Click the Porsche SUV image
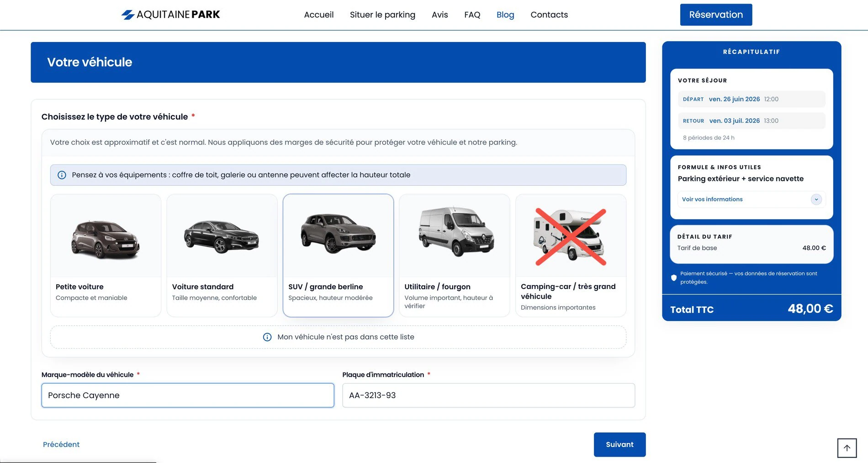Screen dimensions: 868x463 pyautogui.click(x=338, y=233)
